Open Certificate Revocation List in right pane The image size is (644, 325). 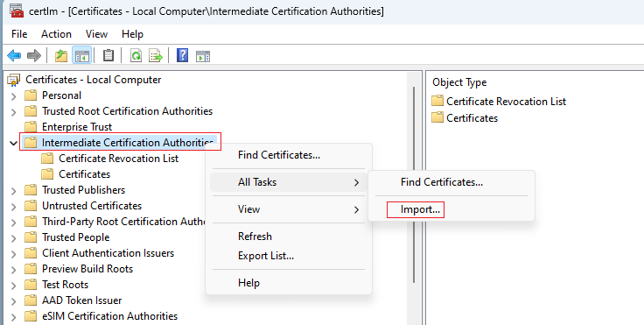(x=506, y=102)
